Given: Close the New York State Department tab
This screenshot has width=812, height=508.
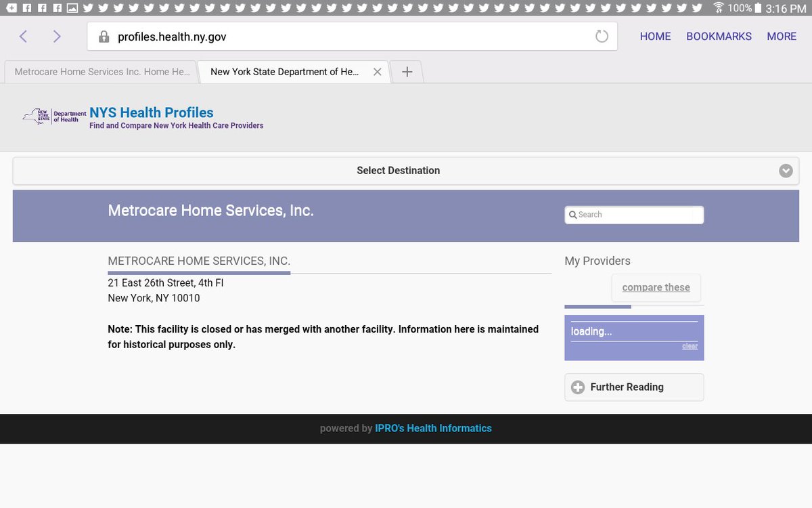Looking at the screenshot, I should (378, 72).
